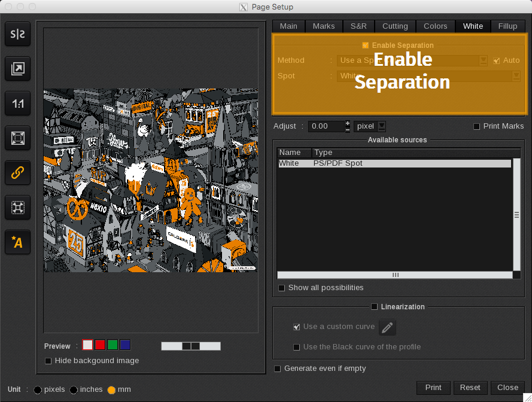Viewport: 532px width, 402px height.
Task: Expand the Method dropdown
Action: tap(484, 60)
